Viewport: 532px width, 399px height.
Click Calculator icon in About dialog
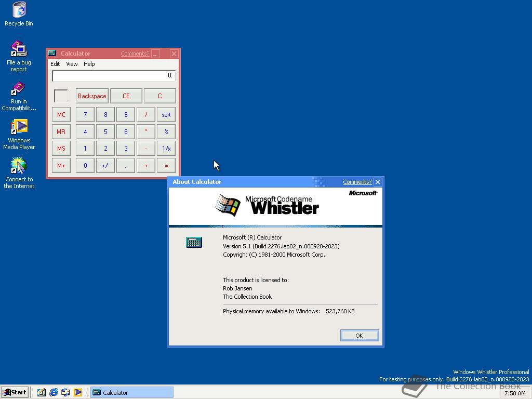click(x=194, y=242)
